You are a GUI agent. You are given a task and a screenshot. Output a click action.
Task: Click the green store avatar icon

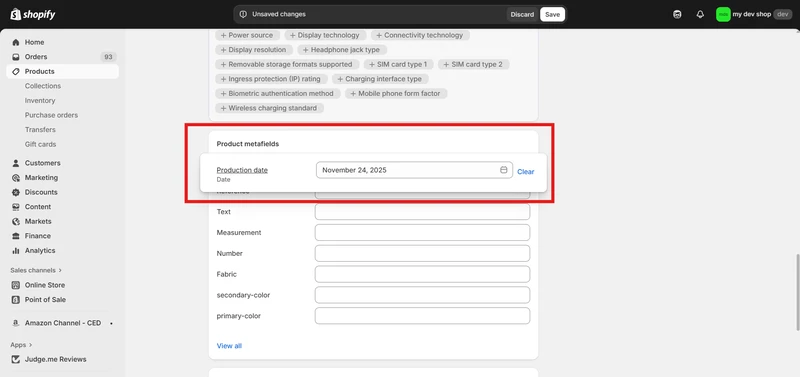[722, 14]
